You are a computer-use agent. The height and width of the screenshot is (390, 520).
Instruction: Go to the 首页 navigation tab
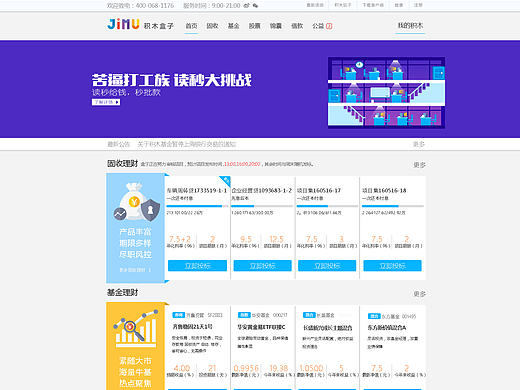(191, 26)
